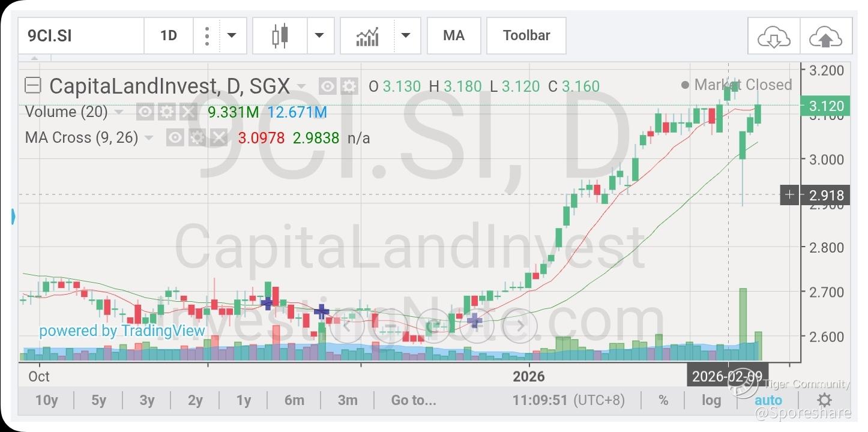
Task: Toggle visibility of Volume (20) indicator
Action: [145, 112]
